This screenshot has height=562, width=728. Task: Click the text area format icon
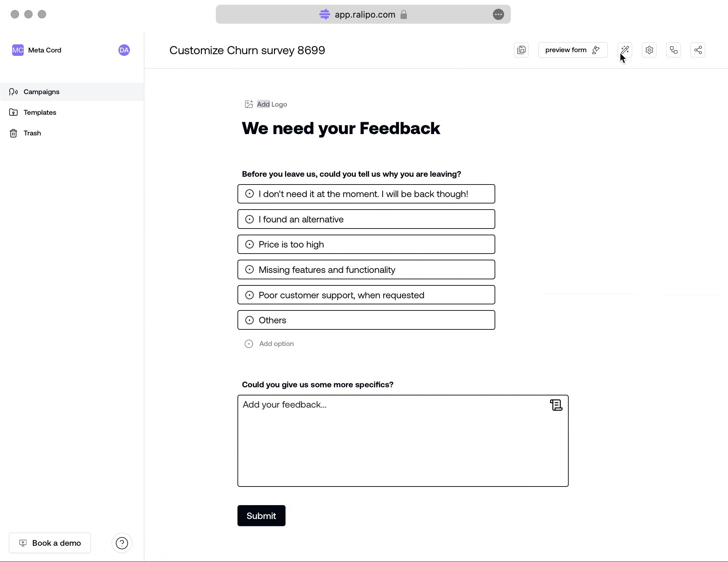(556, 405)
